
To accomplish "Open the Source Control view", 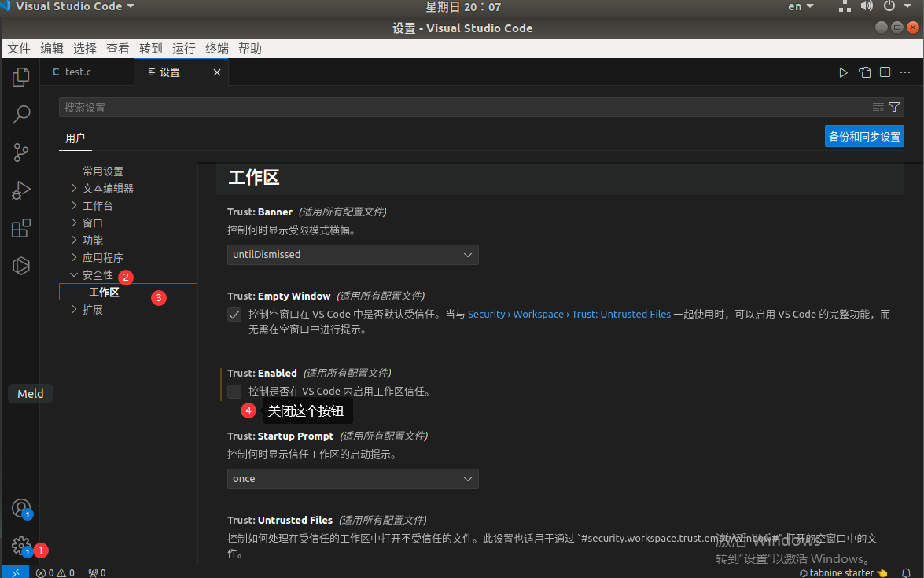I will click(x=21, y=153).
